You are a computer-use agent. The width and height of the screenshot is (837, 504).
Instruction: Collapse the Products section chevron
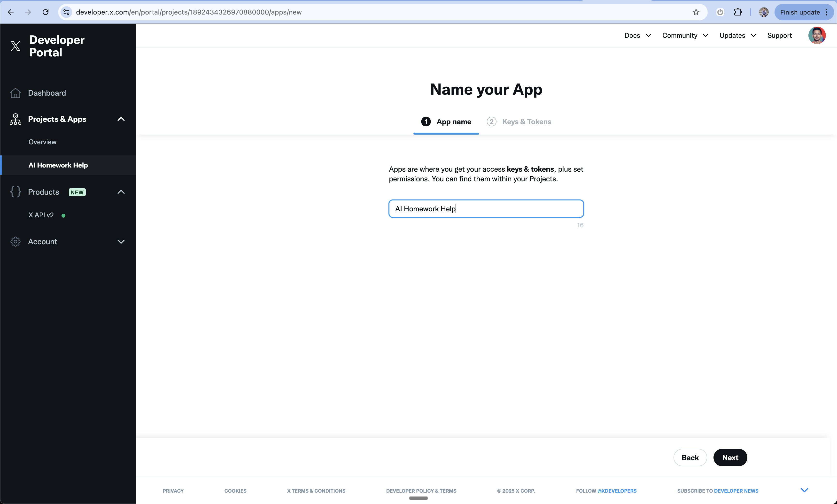pyautogui.click(x=121, y=192)
